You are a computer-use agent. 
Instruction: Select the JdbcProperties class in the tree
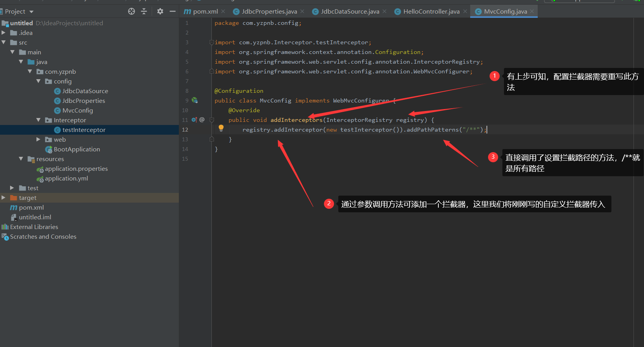[84, 101]
